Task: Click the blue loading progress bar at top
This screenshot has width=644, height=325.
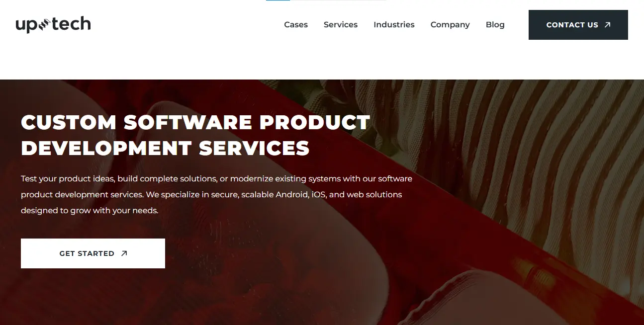Action: 278,0
